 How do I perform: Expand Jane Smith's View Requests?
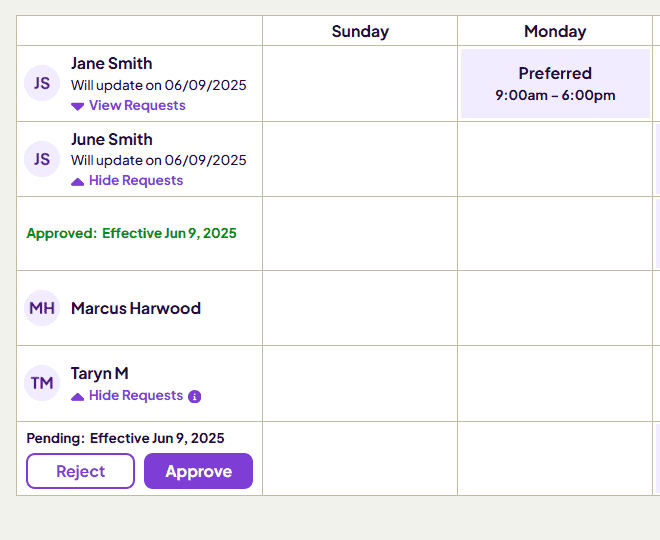137,105
